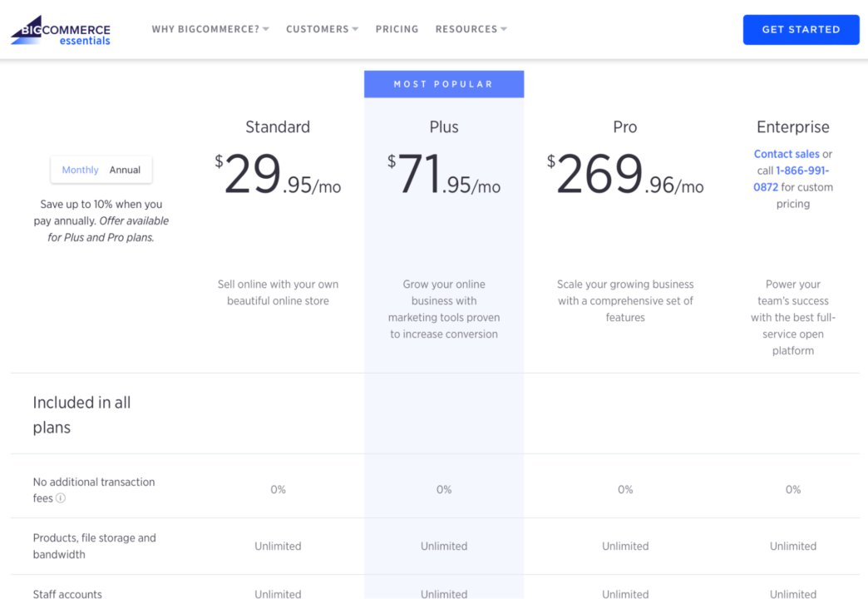Click Unlimited bandwidth value under Plus
This screenshot has width=868, height=599.
click(x=444, y=547)
